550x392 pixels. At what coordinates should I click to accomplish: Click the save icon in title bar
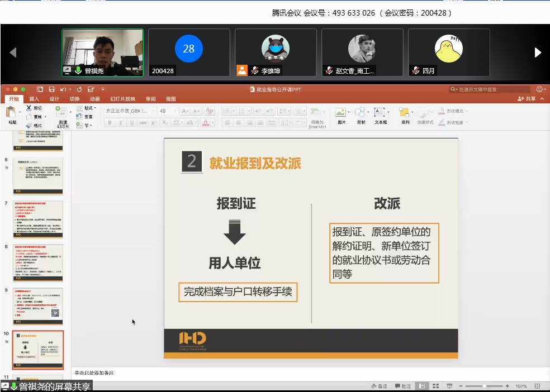point(51,89)
